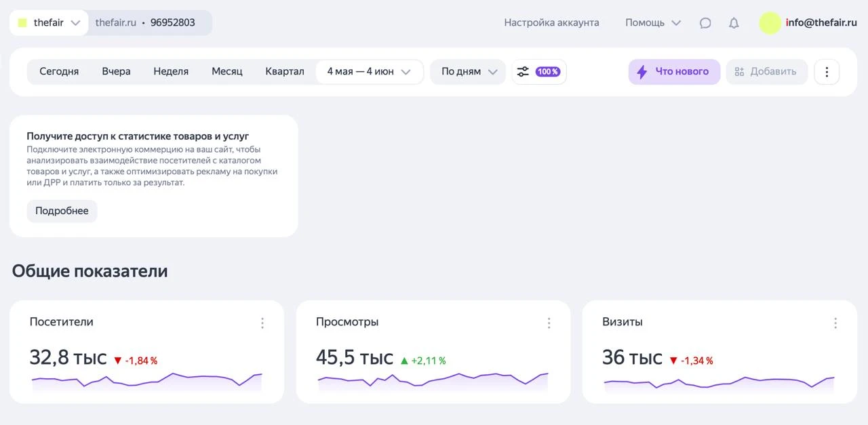Click the info@thefair.ru account name
The height and width of the screenshot is (425, 868).
coord(821,23)
